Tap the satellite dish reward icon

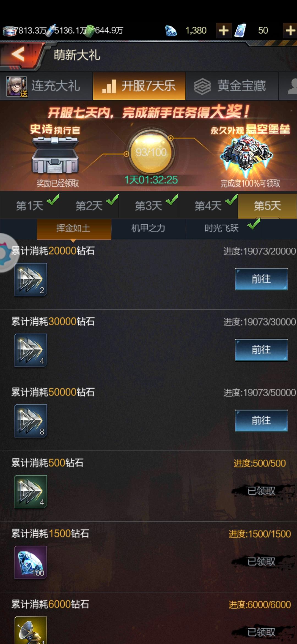[31, 631]
